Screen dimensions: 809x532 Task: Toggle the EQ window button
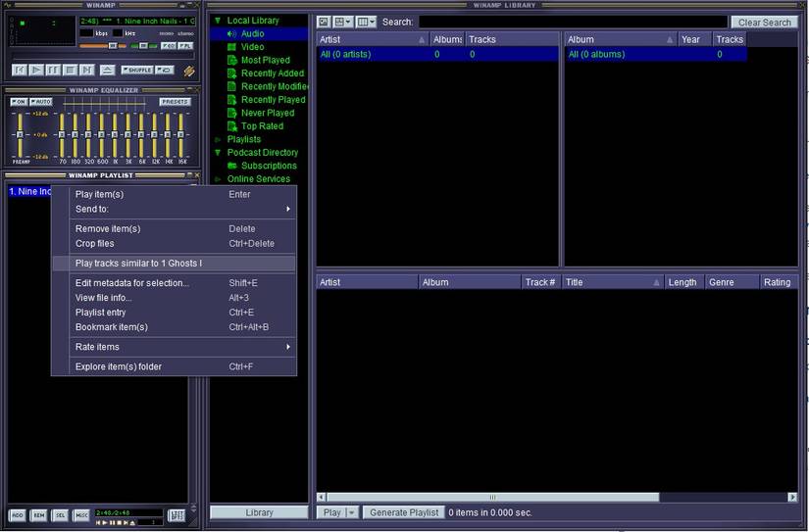pyautogui.click(x=169, y=46)
